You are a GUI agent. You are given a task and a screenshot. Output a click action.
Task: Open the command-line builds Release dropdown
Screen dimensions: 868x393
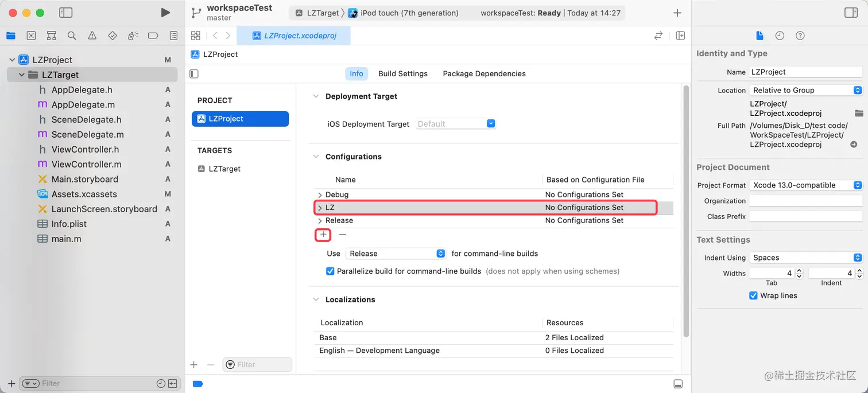pyautogui.click(x=396, y=254)
